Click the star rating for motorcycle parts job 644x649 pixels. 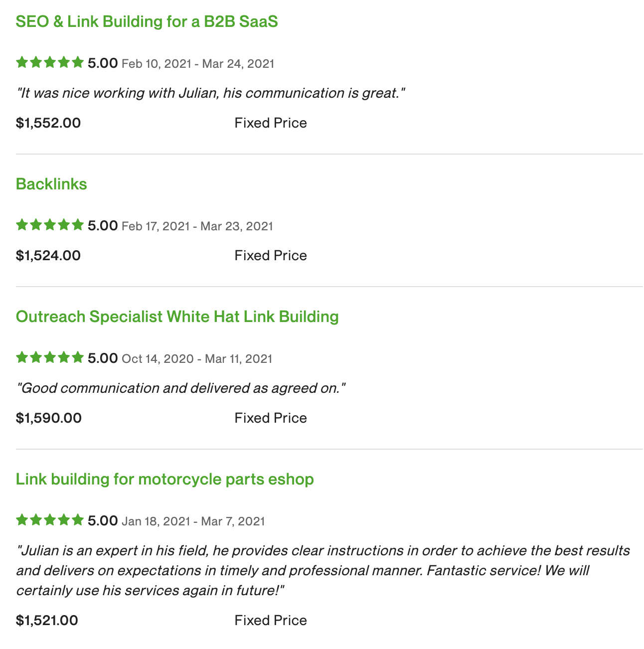click(50, 520)
